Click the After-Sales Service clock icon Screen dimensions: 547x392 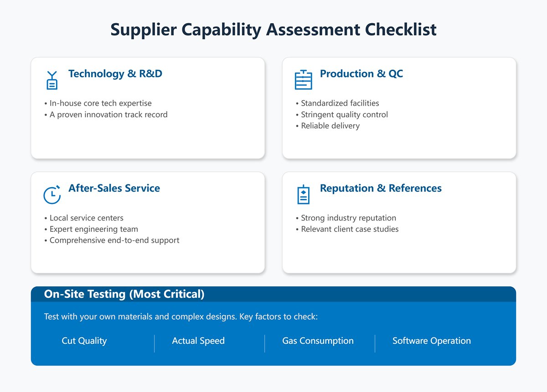coord(52,195)
